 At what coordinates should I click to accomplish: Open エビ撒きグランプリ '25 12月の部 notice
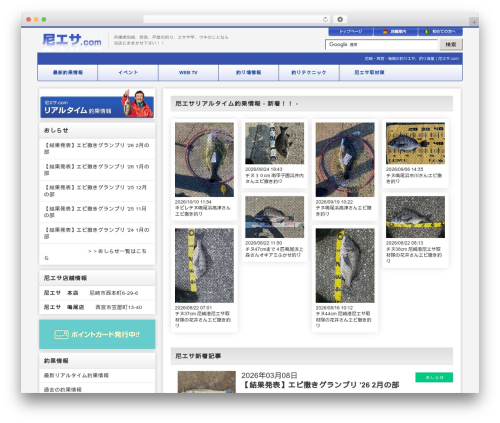pos(97,191)
